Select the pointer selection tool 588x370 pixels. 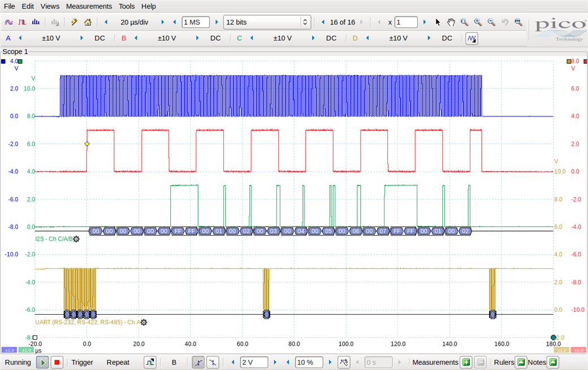[438, 22]
